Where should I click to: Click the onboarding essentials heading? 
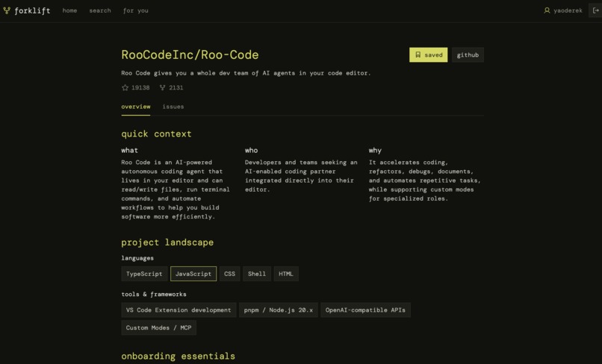(x=179, y=356)
